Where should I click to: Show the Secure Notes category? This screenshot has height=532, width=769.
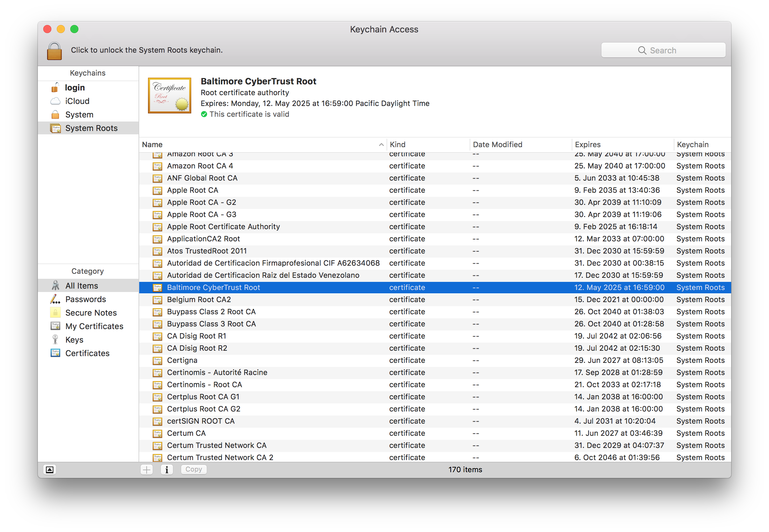pyautogui.click(x=88, y=313)
